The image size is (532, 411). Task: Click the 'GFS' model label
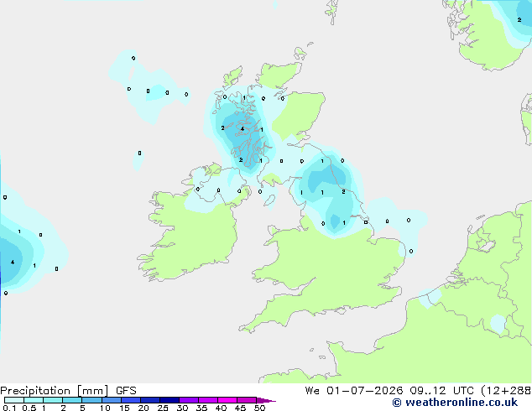(x=126, y=391)
